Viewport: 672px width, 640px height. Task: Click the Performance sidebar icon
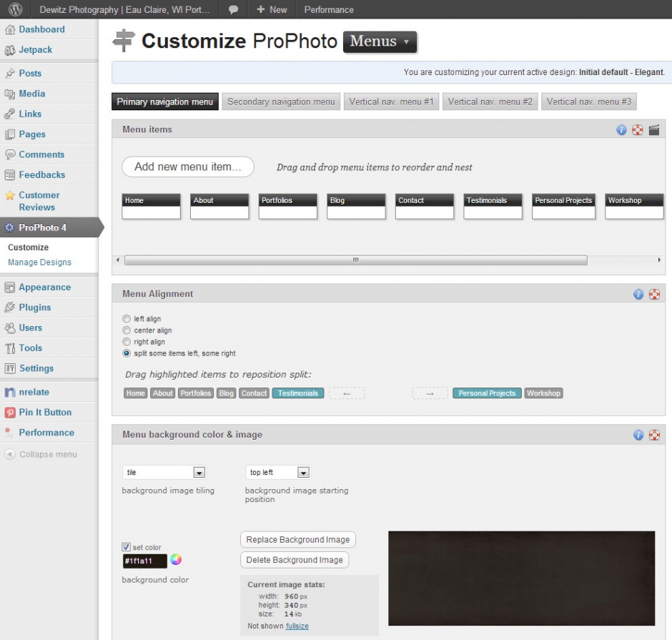coord(10,433)
